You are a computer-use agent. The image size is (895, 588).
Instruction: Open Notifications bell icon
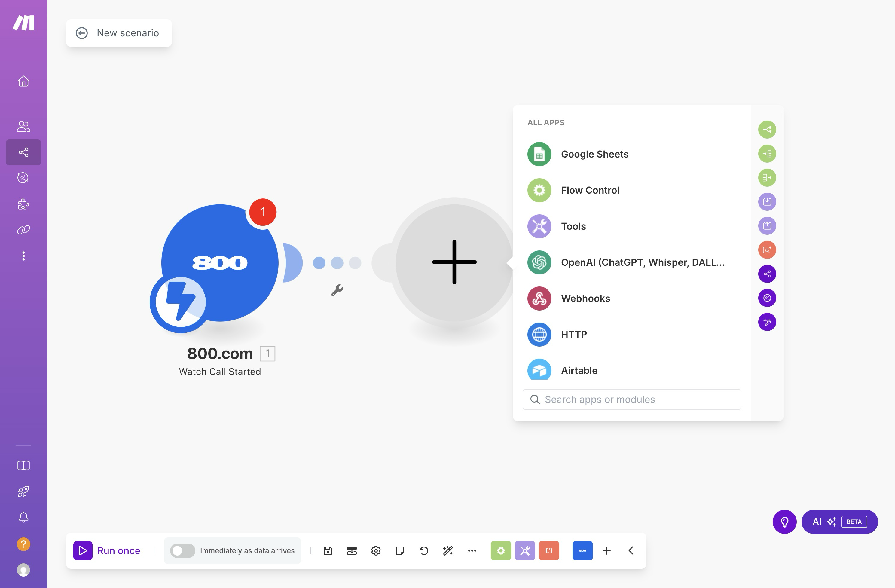pyautogui.click(x=23, y=517)
